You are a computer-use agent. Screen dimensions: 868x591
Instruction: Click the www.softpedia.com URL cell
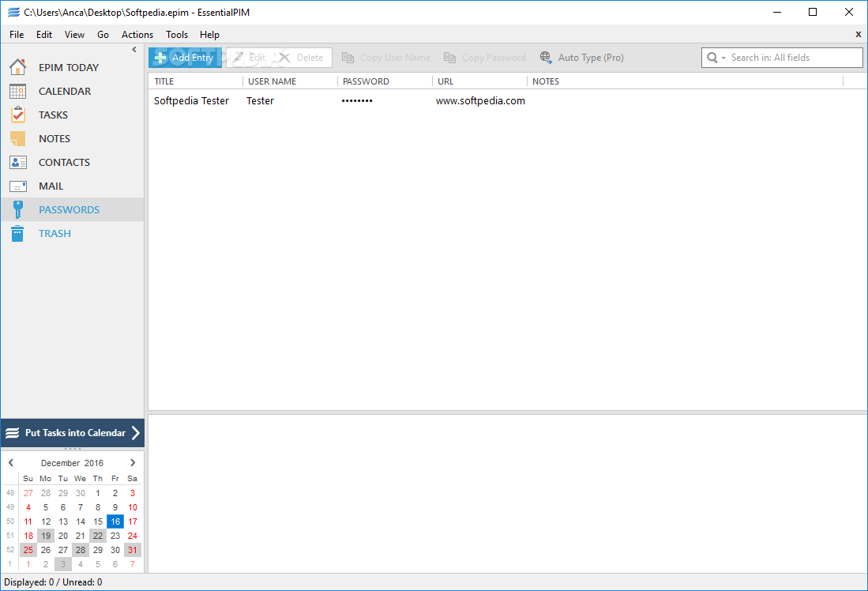tap(480, 101)
